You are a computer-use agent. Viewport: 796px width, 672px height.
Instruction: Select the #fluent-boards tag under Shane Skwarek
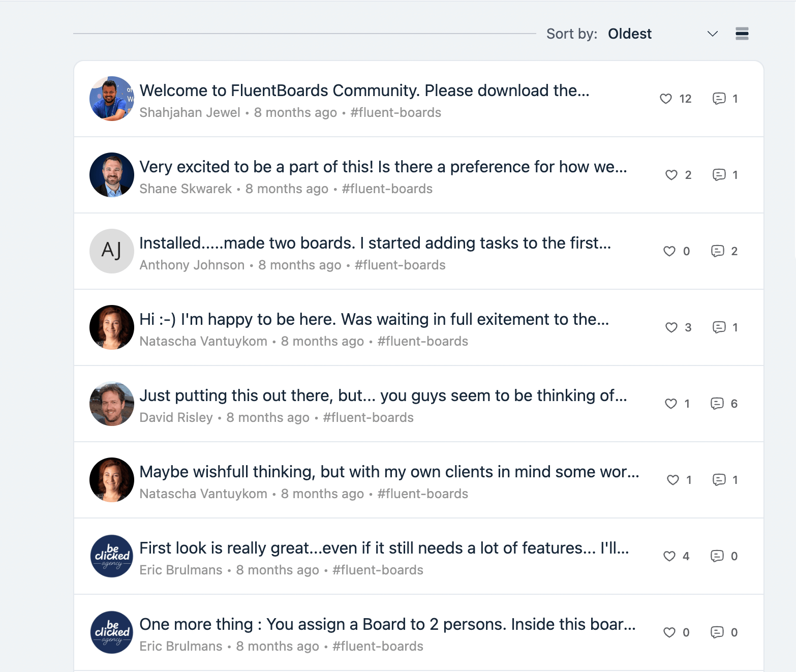point(387,189)
